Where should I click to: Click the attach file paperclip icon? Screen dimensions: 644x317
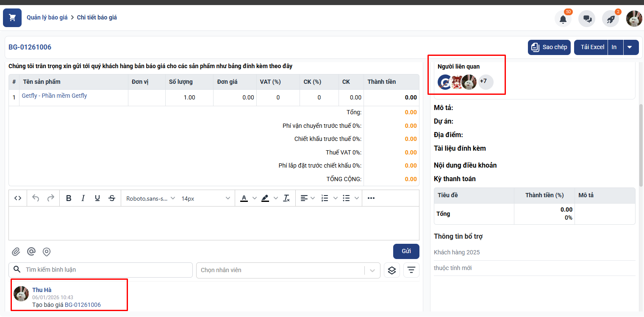tap(16, 252)
